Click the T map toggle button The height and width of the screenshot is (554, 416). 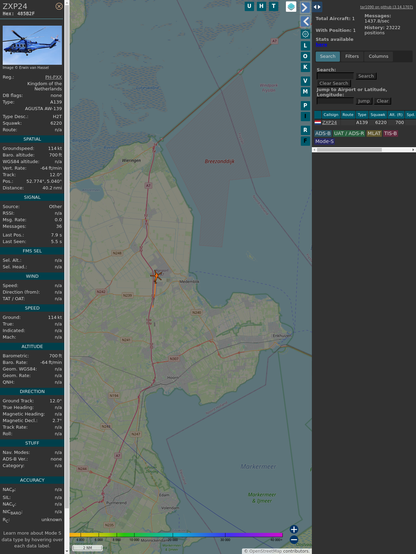273,6
